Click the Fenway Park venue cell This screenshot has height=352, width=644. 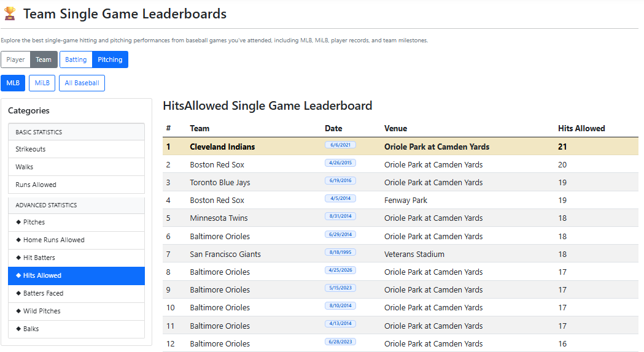pyautogui.click(x=406, y=201)
